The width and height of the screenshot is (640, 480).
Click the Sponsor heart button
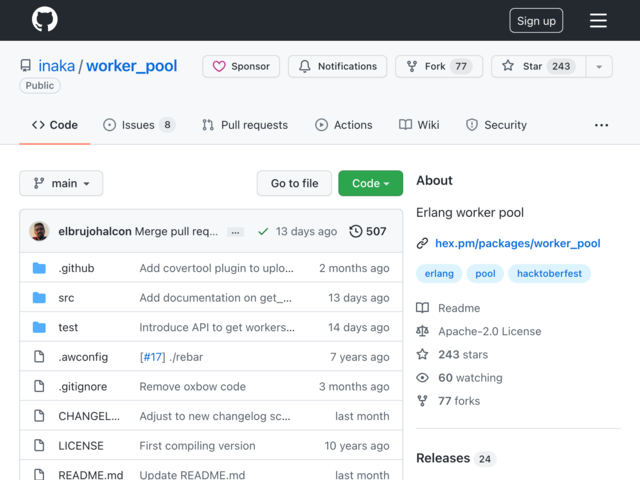(x=241, y=66)
